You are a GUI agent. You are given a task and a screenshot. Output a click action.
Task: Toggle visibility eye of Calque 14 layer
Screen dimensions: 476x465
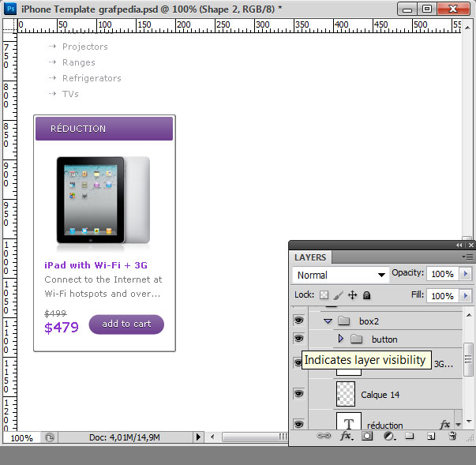point(298,394)
